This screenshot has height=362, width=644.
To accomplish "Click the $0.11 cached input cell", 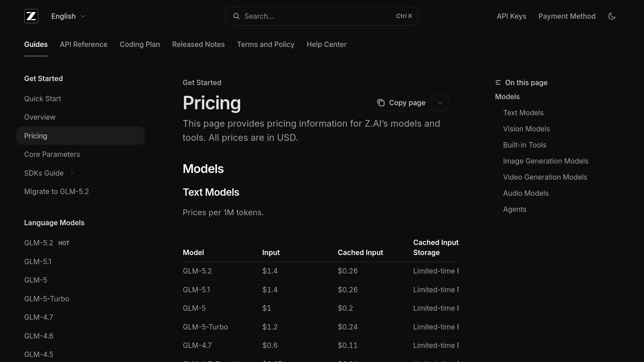I will point(347,345).
